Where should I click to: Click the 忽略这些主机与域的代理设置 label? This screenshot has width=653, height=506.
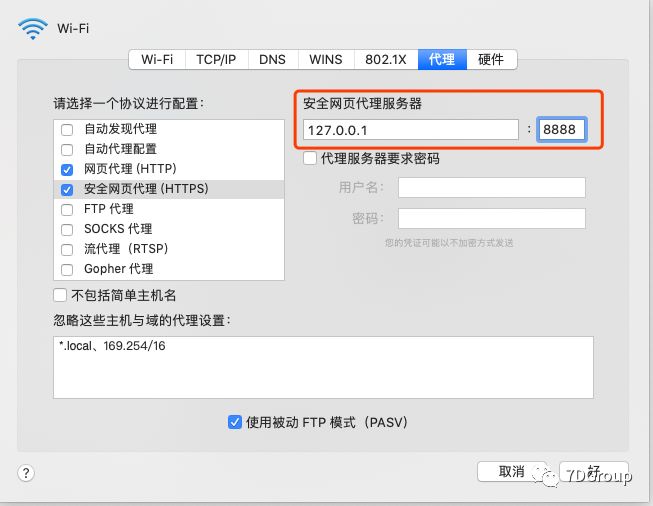coord(142,320)
